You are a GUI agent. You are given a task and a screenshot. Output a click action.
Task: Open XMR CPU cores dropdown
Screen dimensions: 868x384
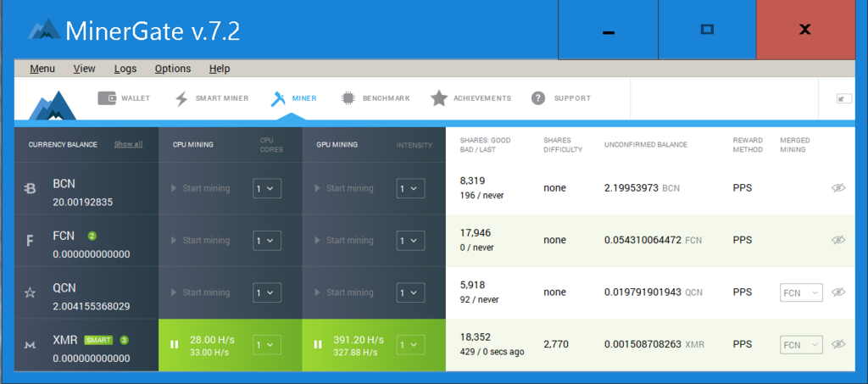tap(267, 345)
